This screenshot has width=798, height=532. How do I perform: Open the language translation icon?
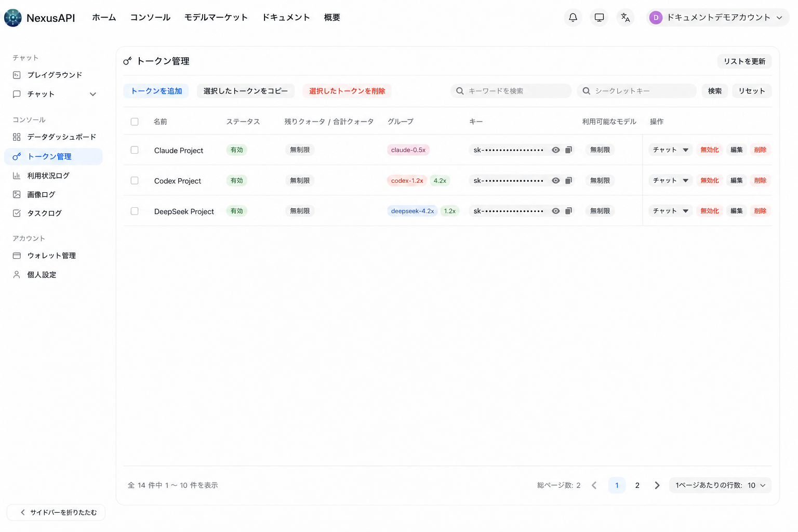tap(626, 18)
